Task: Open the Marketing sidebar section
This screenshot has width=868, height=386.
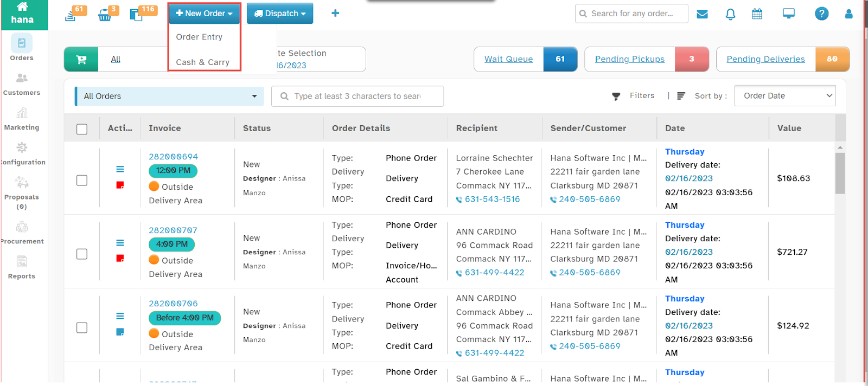Action: point(22,119)
